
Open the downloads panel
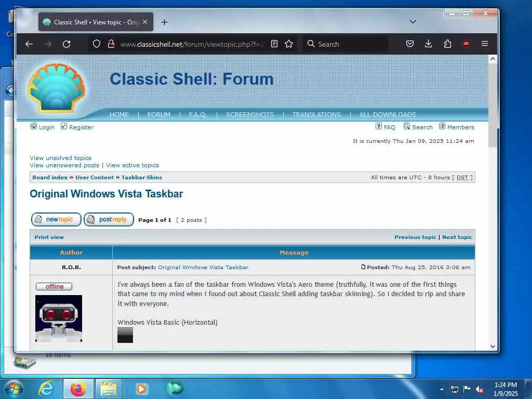[429, 44]
